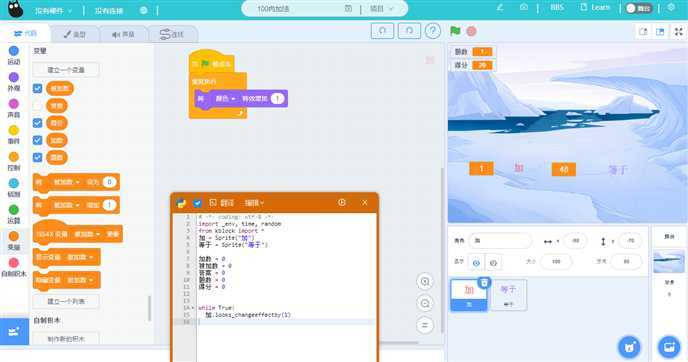Uncheck the third variable checkbox
688x362 pixels.
coord(38,123)
